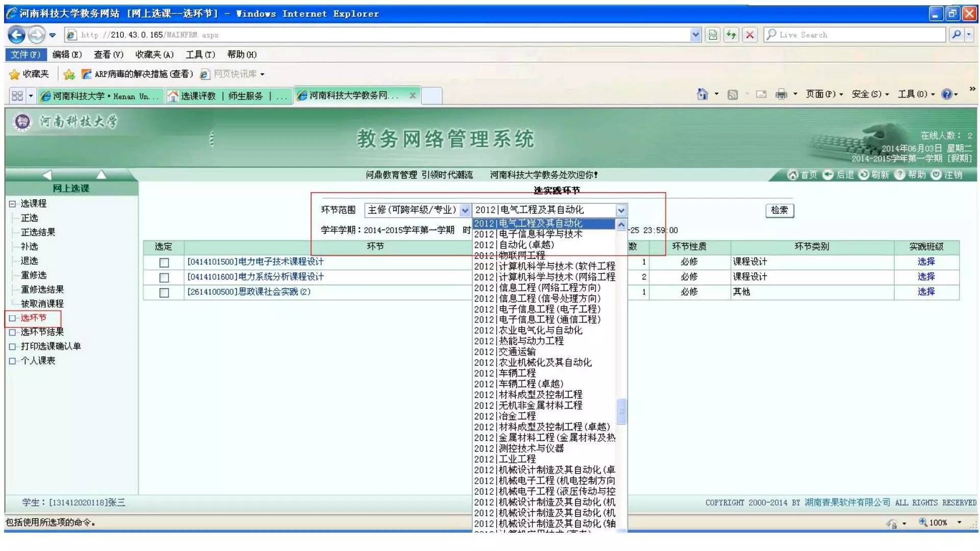Adjust the 100% zoom control at bottom right
The height and width of the screenshot is (551, 980).
point(939,522)
